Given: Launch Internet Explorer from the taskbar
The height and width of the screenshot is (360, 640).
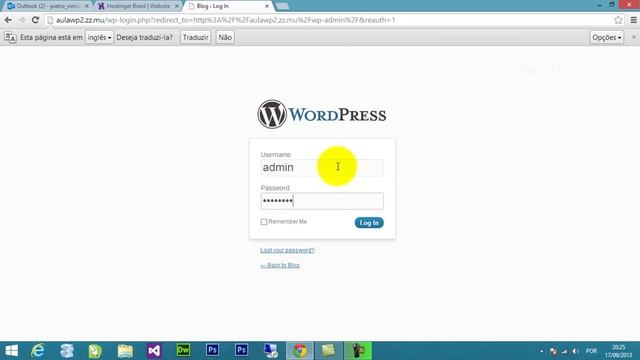Looking at the screenshot, I should [x=38, y=351].
